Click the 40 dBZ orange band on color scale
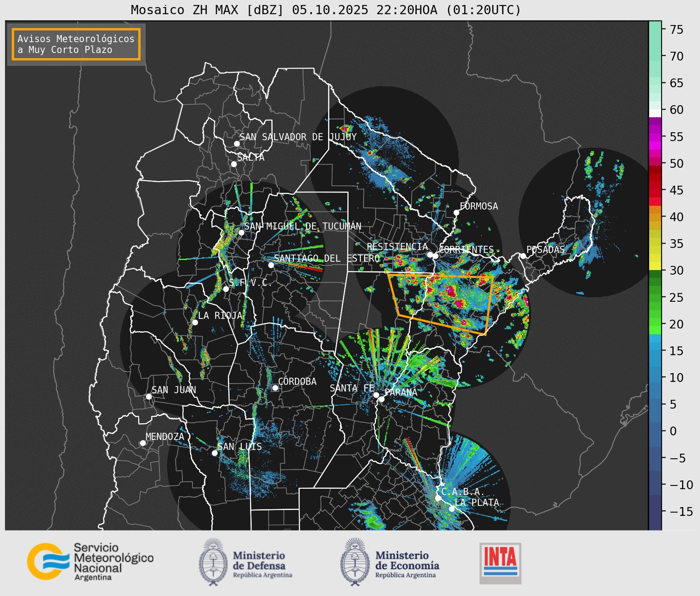 coord(655,217)
